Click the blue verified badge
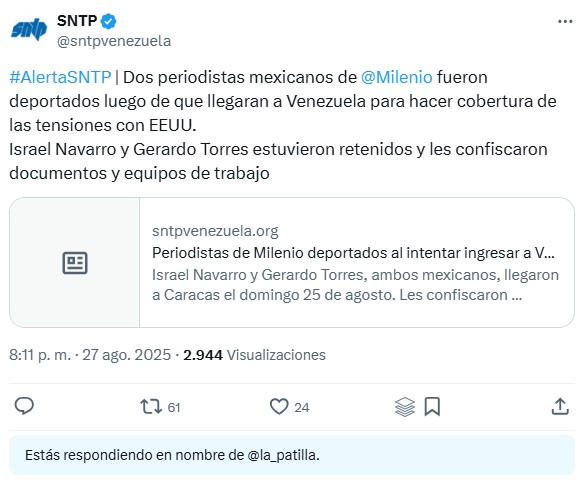Image resolution: width=583 pixels, height=487 pixels. 109,21
